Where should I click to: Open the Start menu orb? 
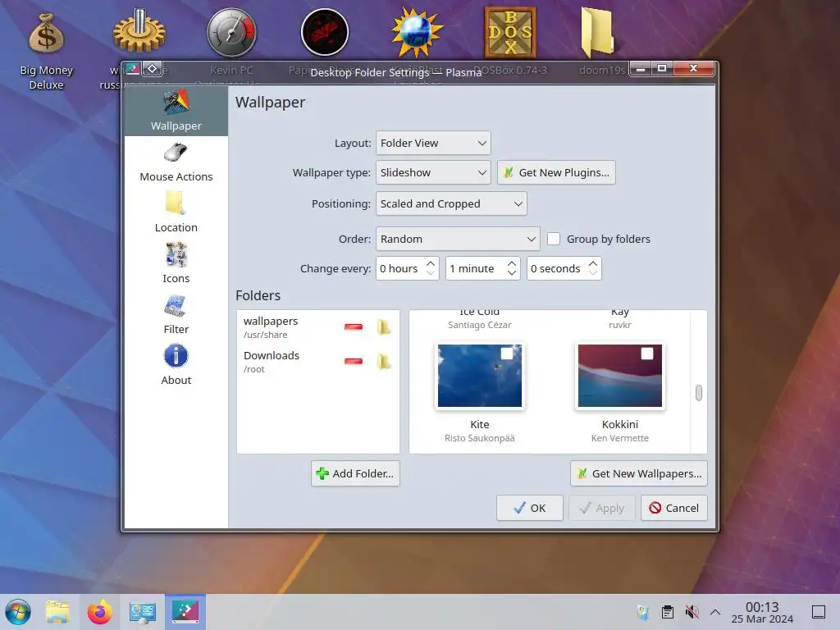tap(18, 612)
